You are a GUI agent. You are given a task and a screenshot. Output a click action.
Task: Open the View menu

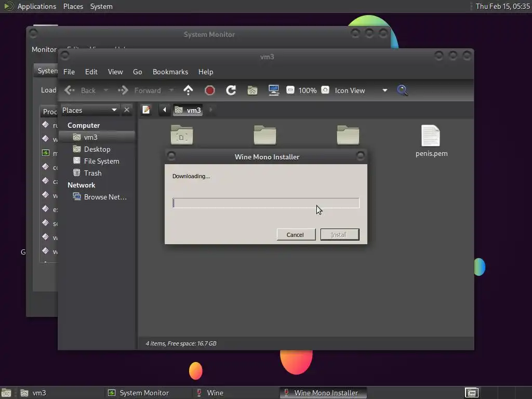pos(115,72)
